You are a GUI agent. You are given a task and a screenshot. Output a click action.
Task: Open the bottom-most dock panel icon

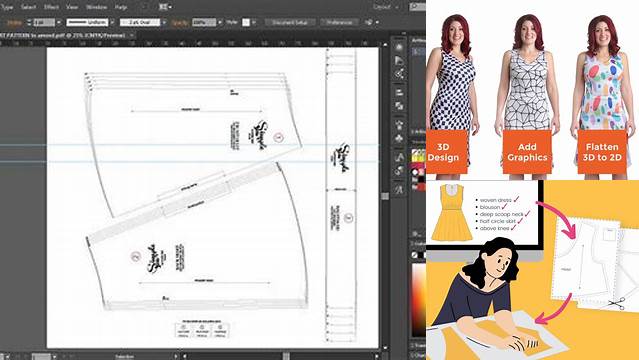[399, 190]
